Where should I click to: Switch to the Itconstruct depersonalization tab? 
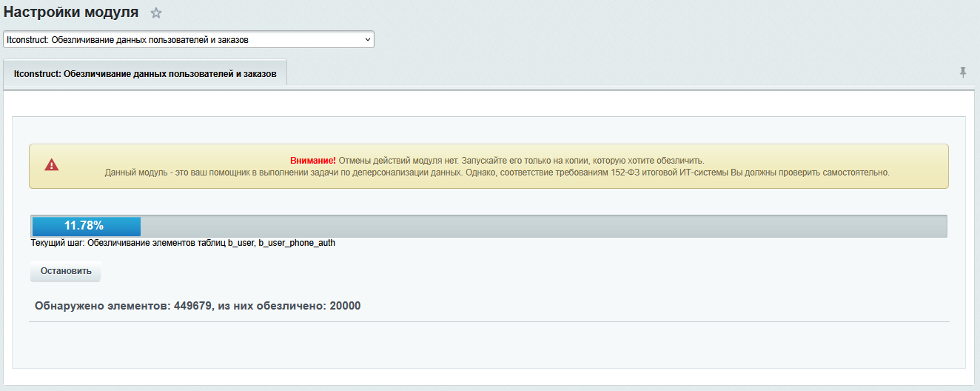[145, 74]
